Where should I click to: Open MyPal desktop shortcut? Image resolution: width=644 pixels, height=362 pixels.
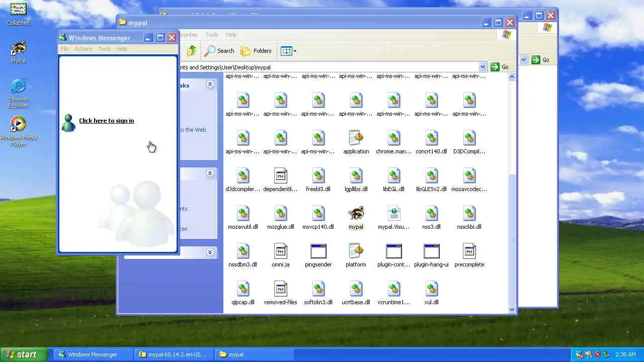18,52
